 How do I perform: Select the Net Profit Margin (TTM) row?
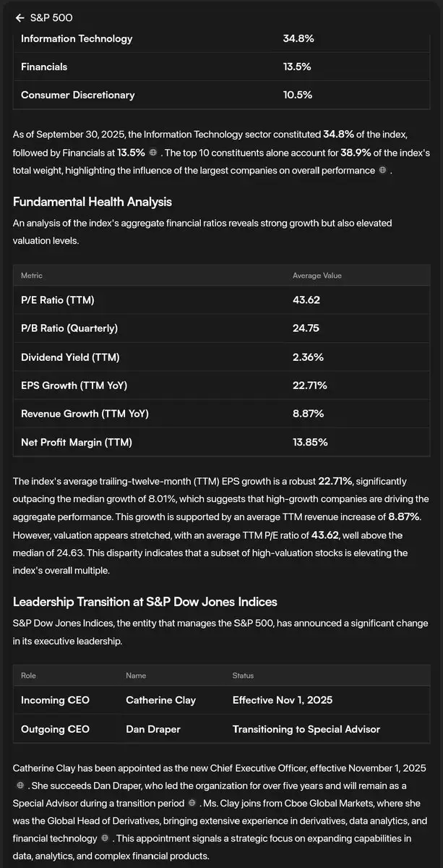click(221, 442)
